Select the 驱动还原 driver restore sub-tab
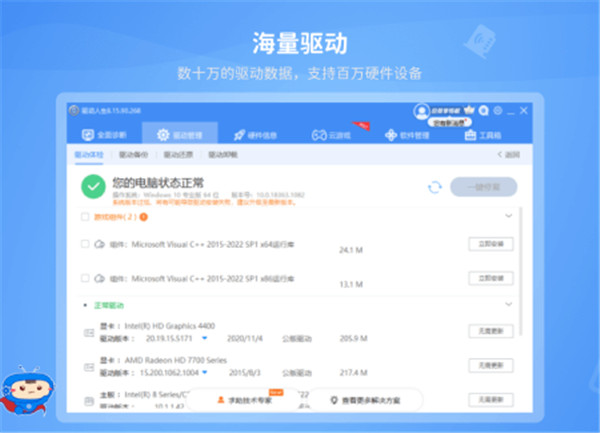Viewport: 600px width, 433px height. [178, 155]
